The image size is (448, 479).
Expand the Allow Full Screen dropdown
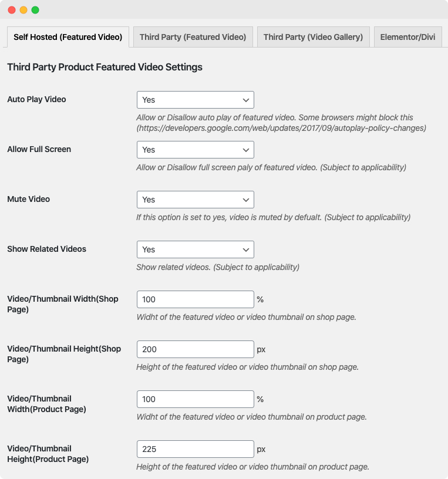pos(196,150)
